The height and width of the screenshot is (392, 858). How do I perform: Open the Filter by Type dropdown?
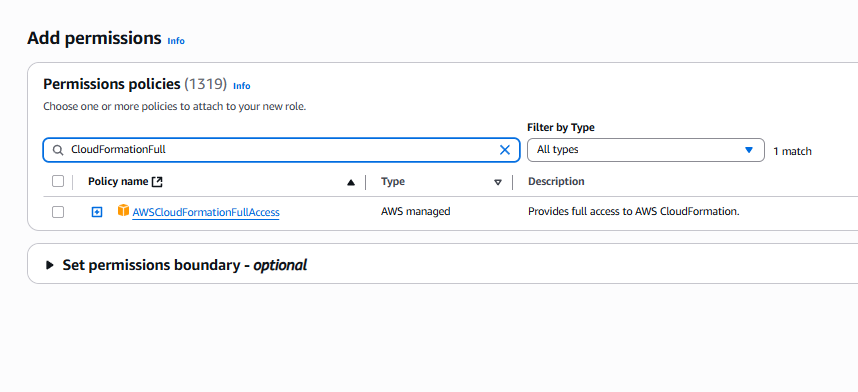tap(646, 150)
